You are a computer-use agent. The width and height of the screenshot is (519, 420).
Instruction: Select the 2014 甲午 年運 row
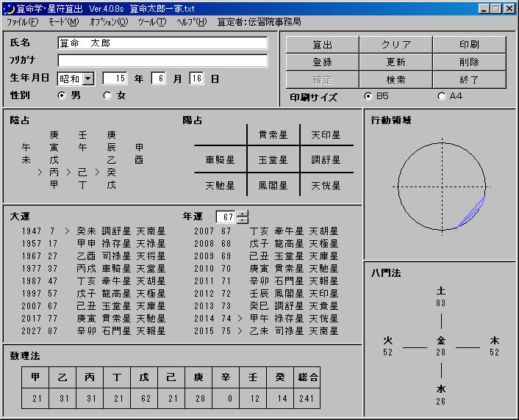pyautogui.click(x=266, y=319)
